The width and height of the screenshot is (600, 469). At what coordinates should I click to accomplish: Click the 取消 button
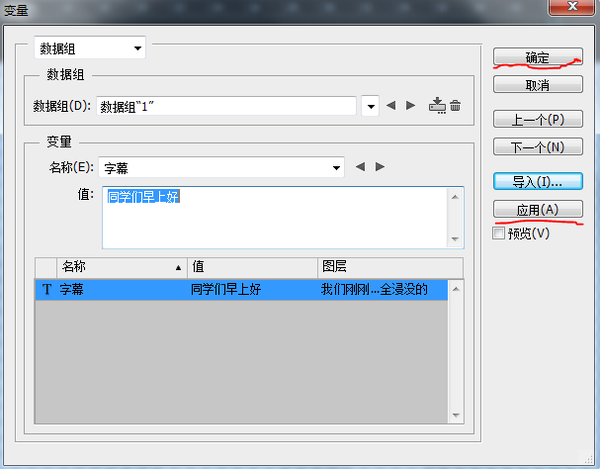point(538,85)
